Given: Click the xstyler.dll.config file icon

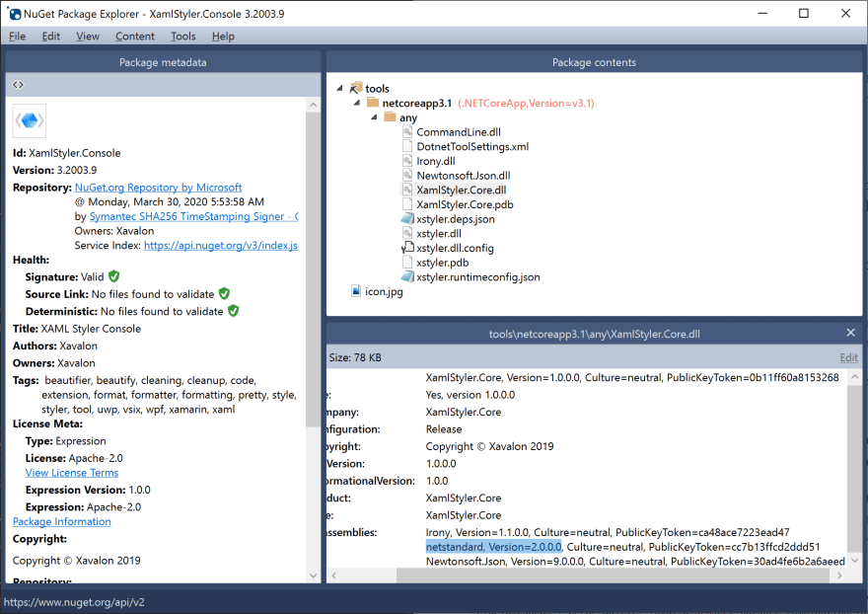Looking at the screenshot, I should tap(407, 247).
